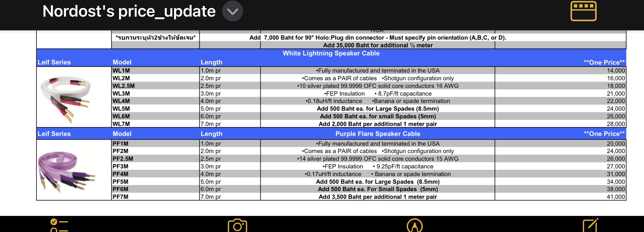Click the '**One Price**' header of Purple Flare
The image size is (644, 232).
click(x=604, y=134)
